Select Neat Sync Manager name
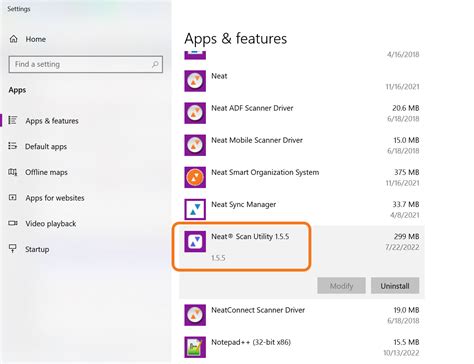The image size is (474, 364). [244, 204]
